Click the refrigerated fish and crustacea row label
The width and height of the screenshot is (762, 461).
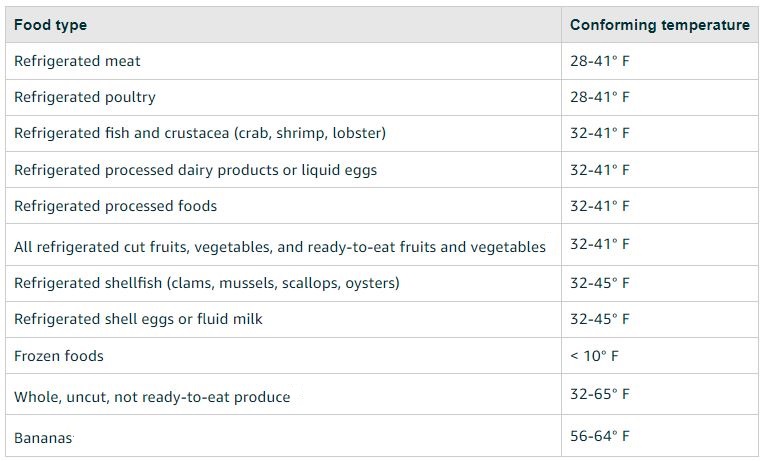click(x=200, y=133)
